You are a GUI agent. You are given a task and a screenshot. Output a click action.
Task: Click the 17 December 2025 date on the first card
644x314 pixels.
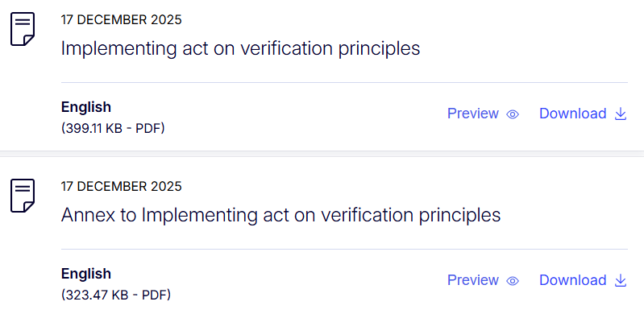click(121, 19)
